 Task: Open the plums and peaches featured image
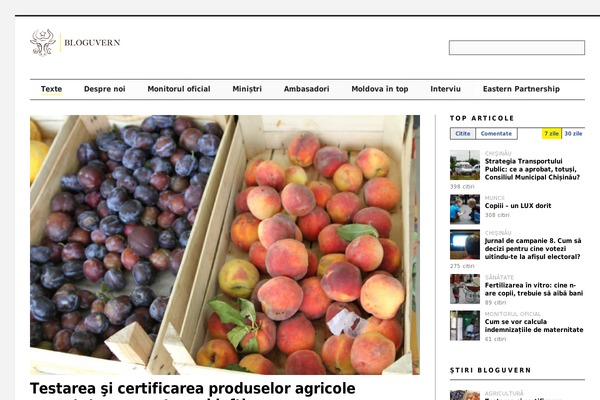(225, 245)
